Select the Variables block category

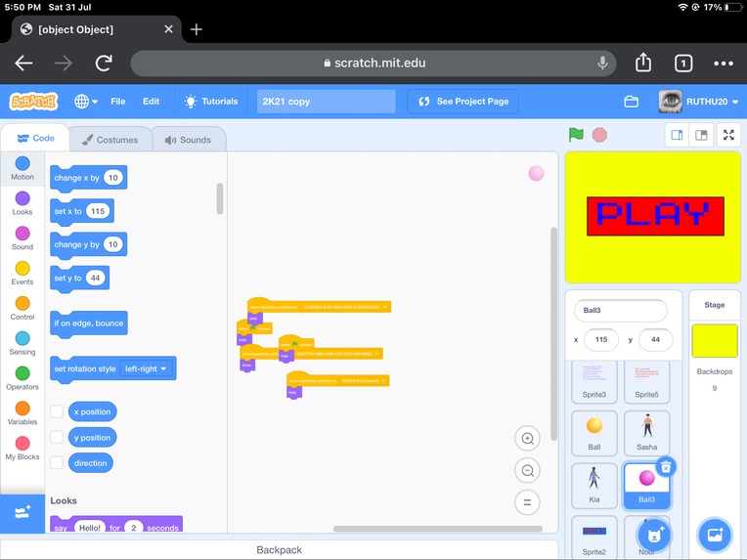click(x=22, y=413)
